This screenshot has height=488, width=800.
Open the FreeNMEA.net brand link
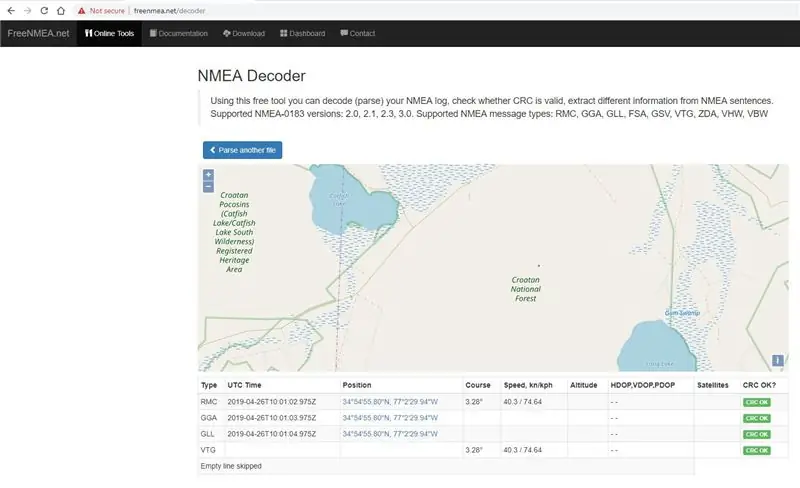[x=38, y=33]
